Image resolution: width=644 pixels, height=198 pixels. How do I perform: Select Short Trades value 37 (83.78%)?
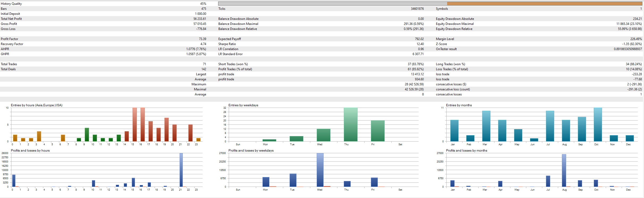[416, 64]
